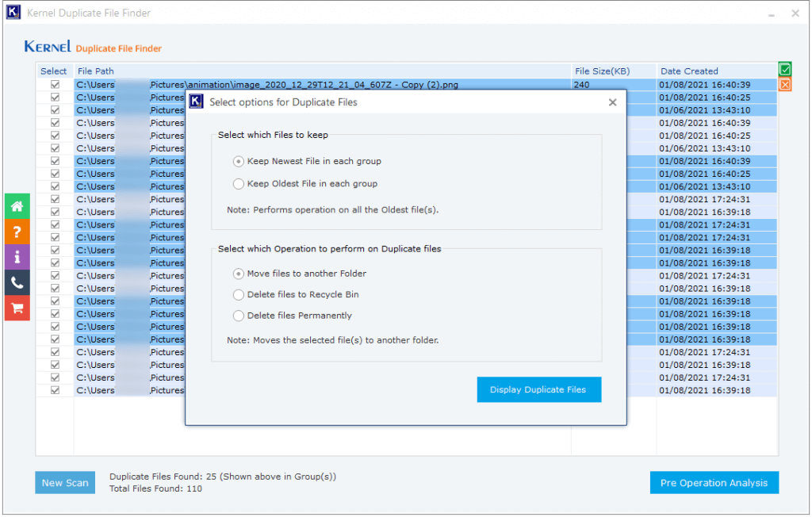The width and height of the screenshot is (812, 517).
Task: Start a New Scan
Action: click(65, 483)
